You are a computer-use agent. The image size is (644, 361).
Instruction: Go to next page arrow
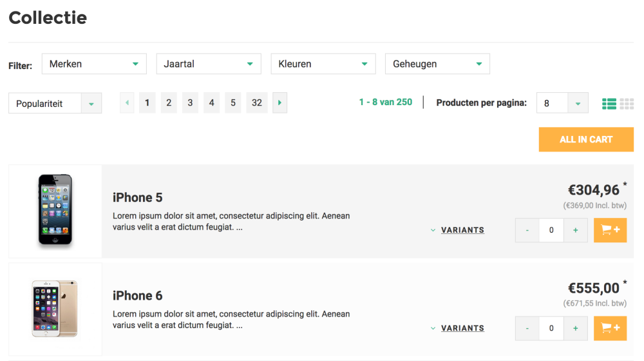[279, 102]
